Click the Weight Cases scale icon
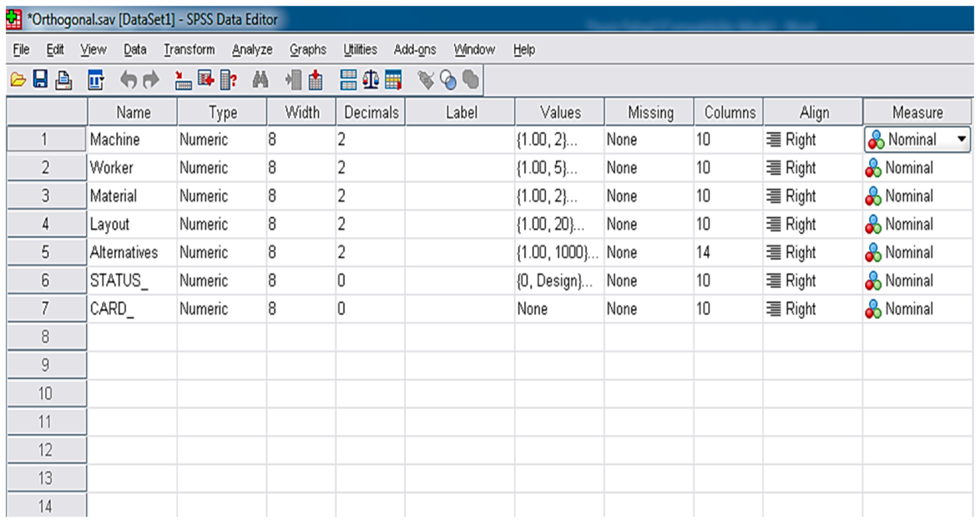 coord(370,80)
